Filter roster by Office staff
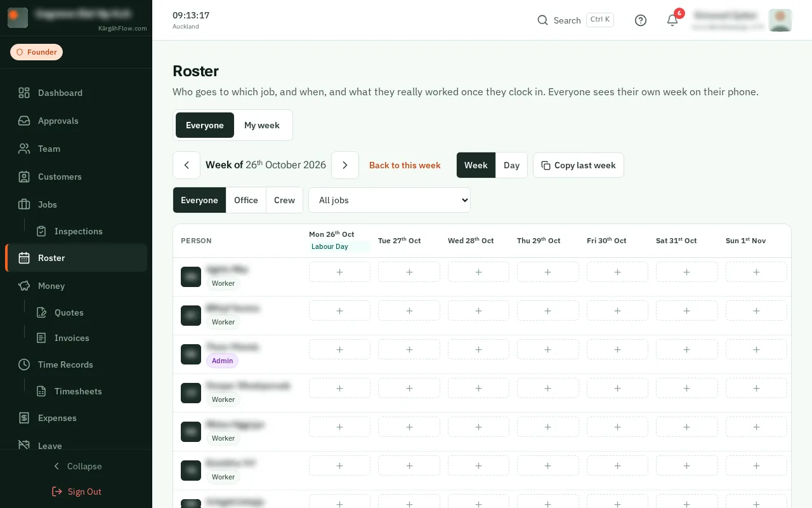The width and height of the screenshot is (812, 508). [x=246, y=200]
